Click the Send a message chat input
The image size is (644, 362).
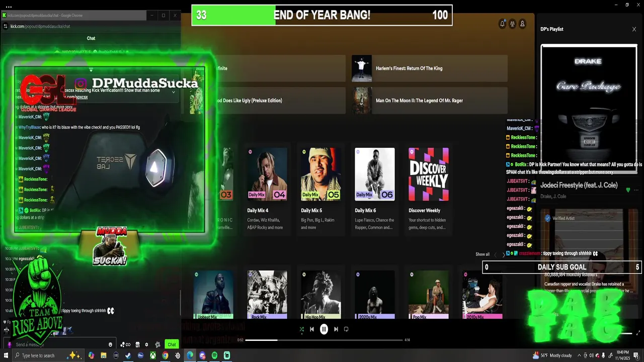coord(59,344)
